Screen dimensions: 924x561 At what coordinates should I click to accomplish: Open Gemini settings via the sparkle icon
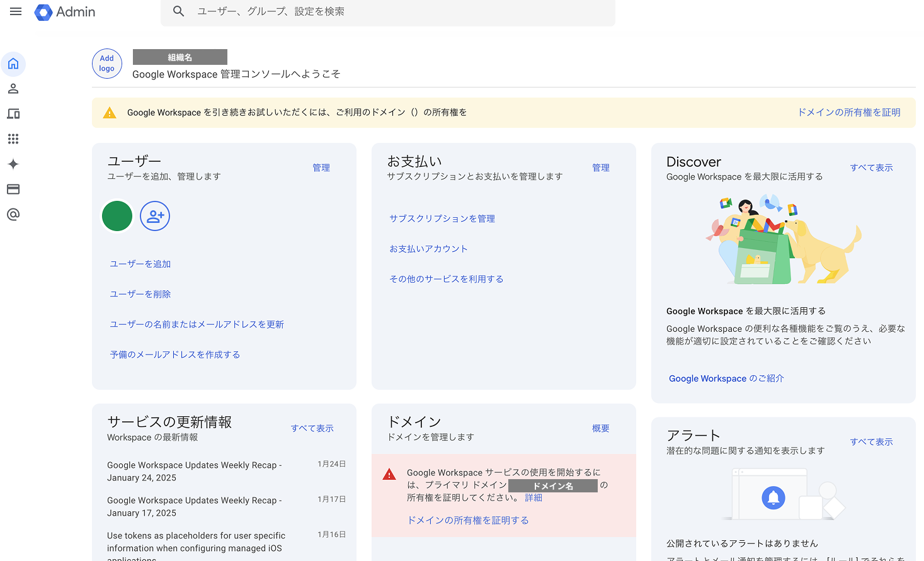(x=13, y=164)
